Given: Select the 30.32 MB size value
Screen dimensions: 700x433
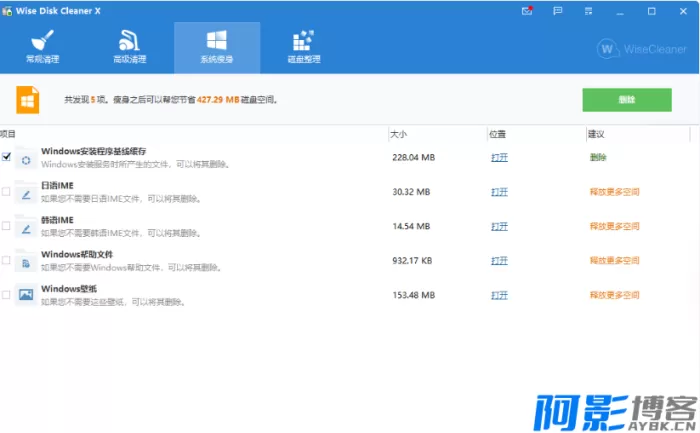Looking at the screenshot, I should pos(411,192).
